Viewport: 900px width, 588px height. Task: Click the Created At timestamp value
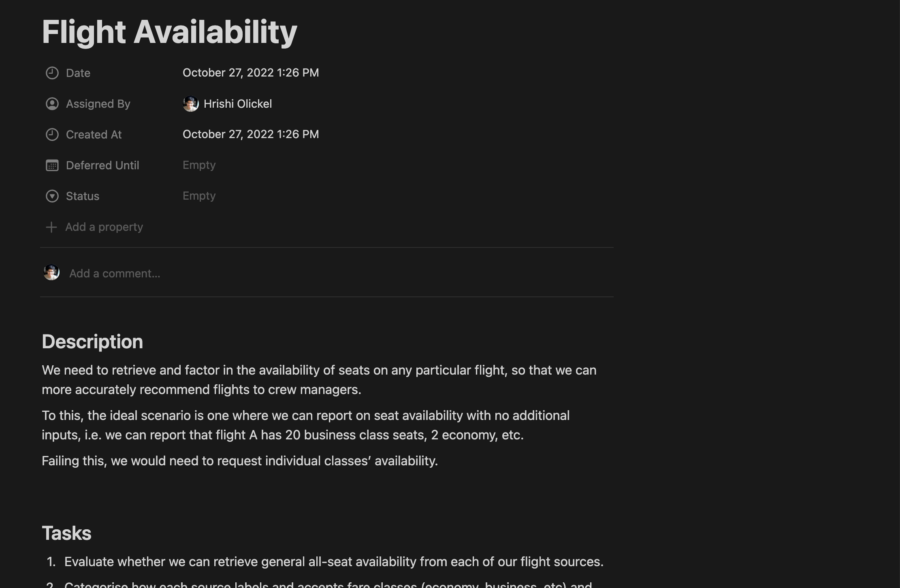tap(250, 134)
